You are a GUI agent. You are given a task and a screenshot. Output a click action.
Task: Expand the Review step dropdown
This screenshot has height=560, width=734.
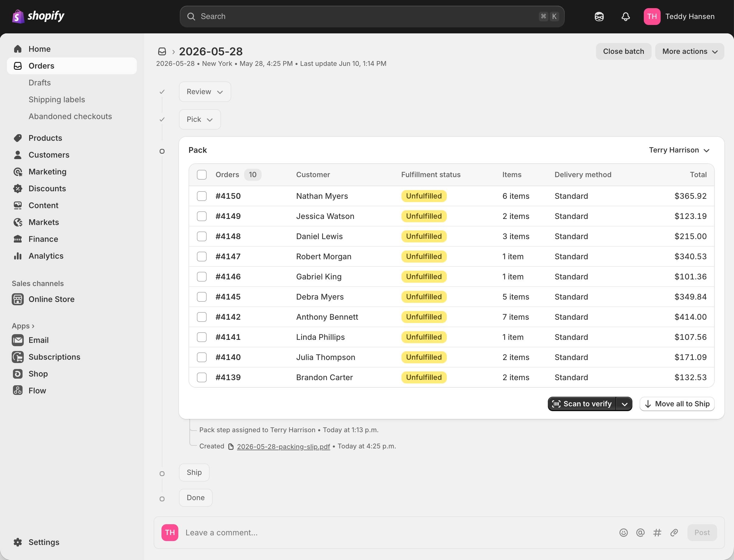pos(204,92)
